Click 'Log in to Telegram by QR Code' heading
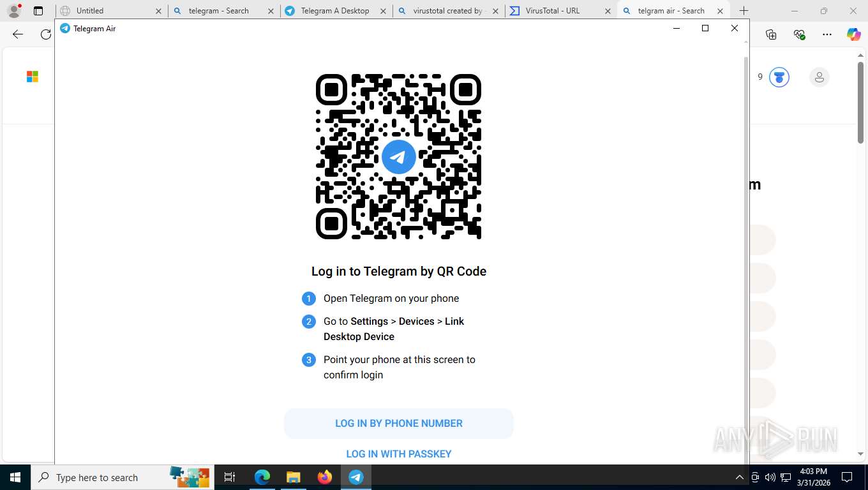 point(399,271)
